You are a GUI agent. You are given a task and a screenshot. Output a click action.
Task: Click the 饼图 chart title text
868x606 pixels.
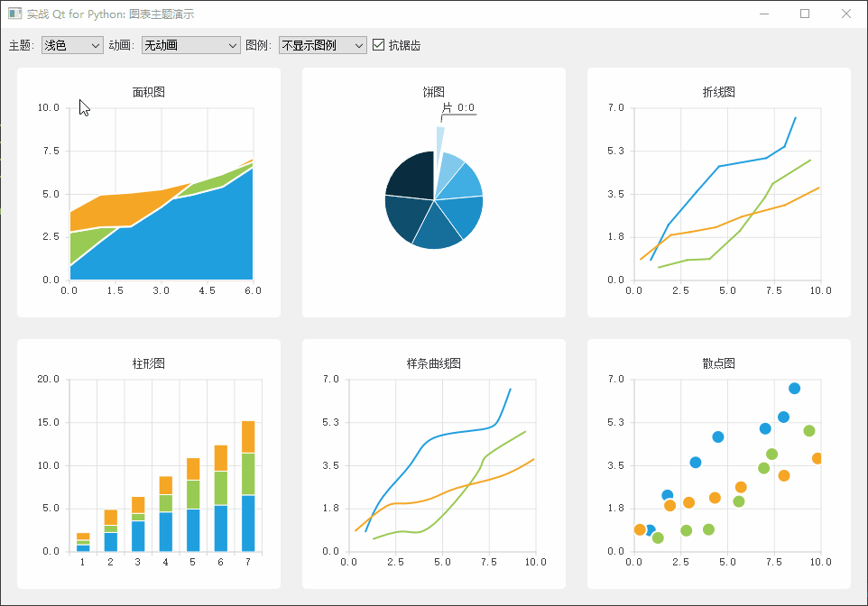point(434,91)
